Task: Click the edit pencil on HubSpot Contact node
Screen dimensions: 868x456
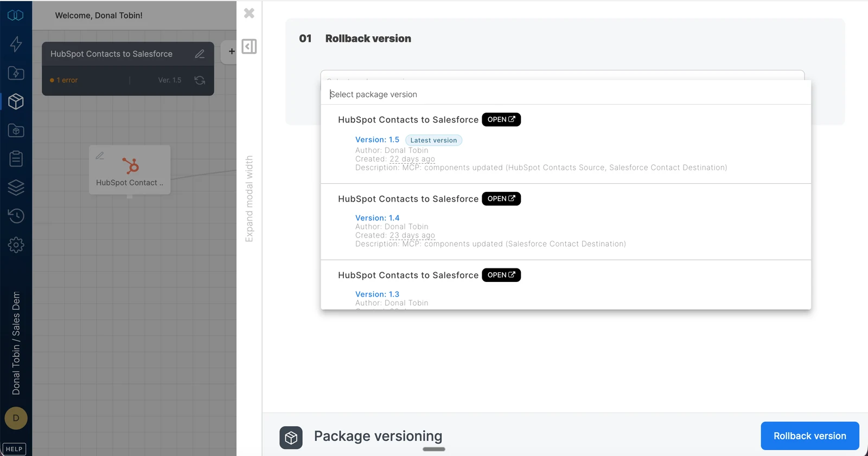Action: pyautogui.click(x=100, y=156)
